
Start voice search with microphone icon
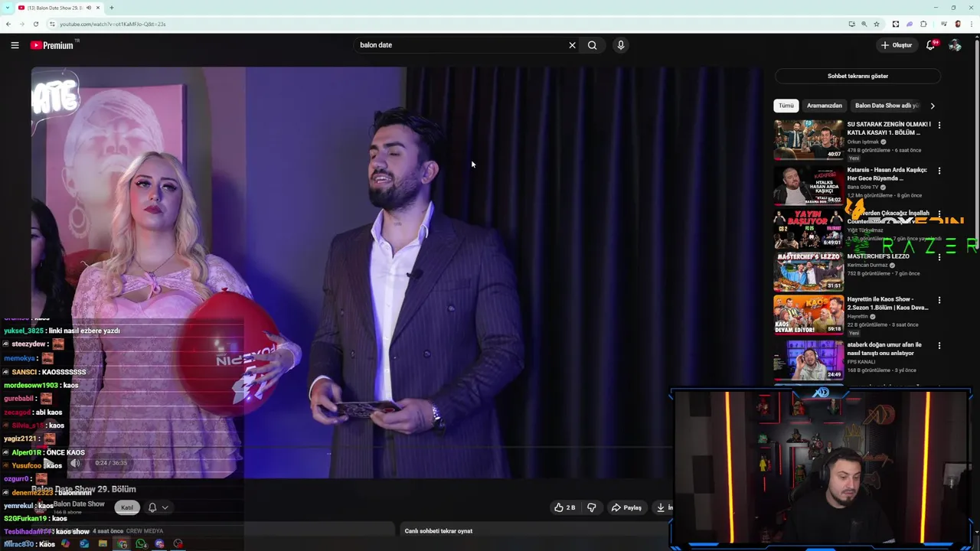coord(621,45)
